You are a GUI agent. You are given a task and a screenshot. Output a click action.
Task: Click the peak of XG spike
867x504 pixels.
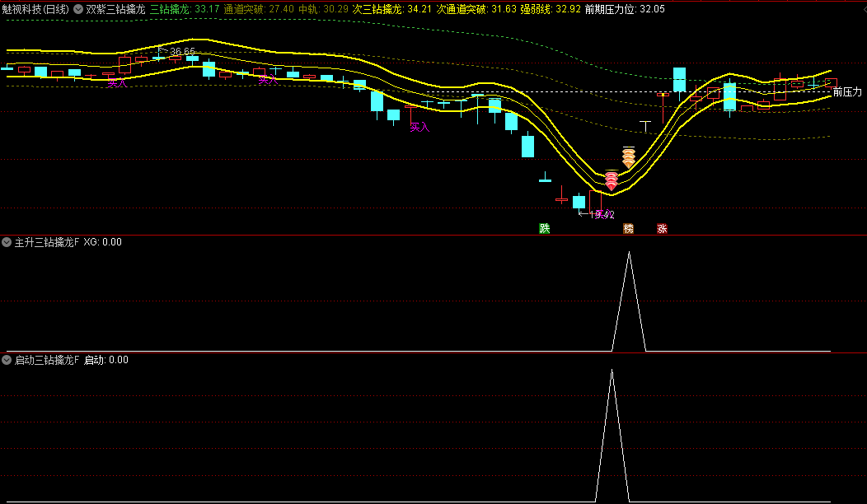(629, 253)
